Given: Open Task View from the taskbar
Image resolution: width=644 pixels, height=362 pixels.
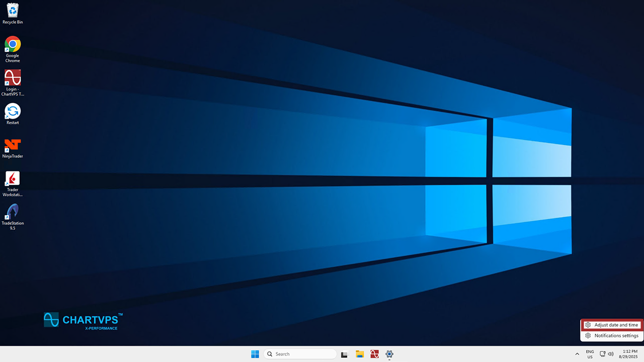Looking at the screenshot, I should click(x=345, y=354).
